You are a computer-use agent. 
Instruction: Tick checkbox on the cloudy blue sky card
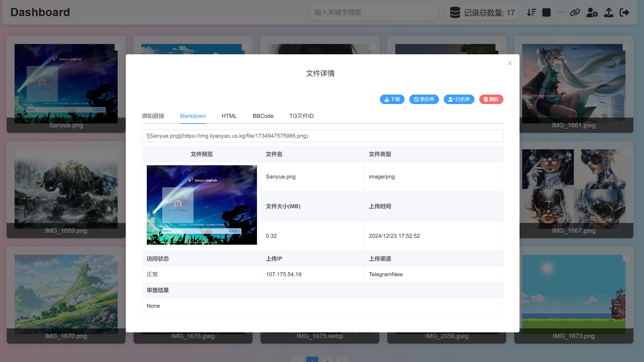click(x=246, y=47)
